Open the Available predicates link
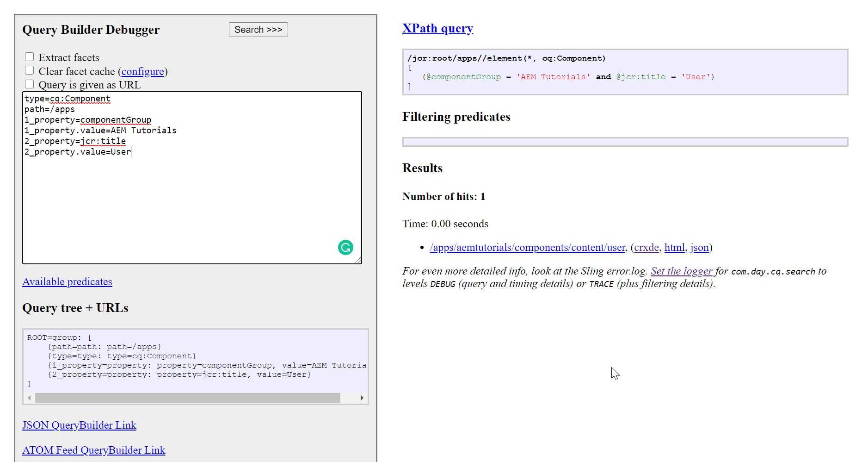This screenshot has width=868, height=462. click(x=67, y=282)
